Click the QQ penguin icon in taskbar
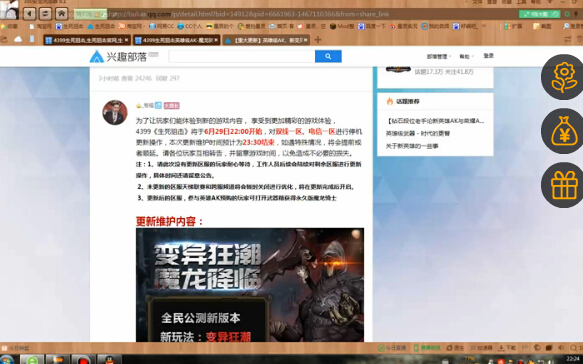 (109, 360)
